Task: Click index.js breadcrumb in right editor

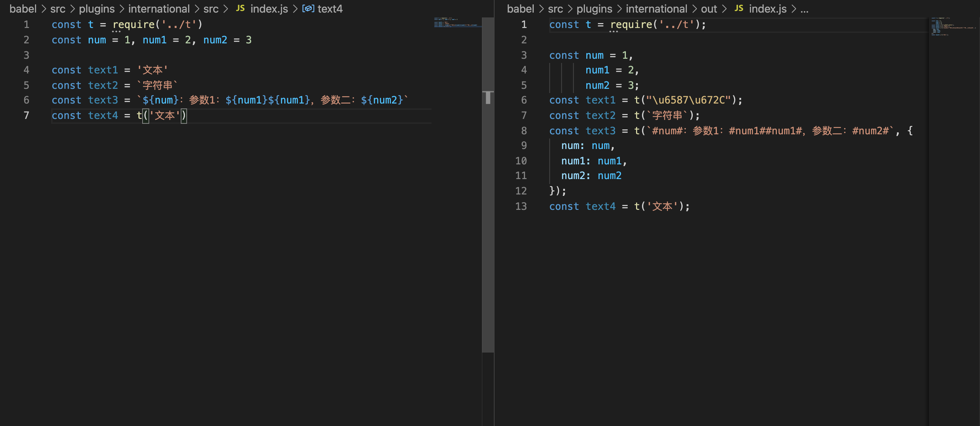Action: click(767, 8)
